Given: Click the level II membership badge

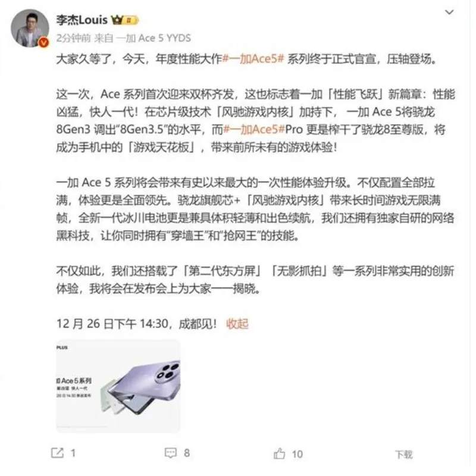Looking at the screenshot, I should coord(131,20).
